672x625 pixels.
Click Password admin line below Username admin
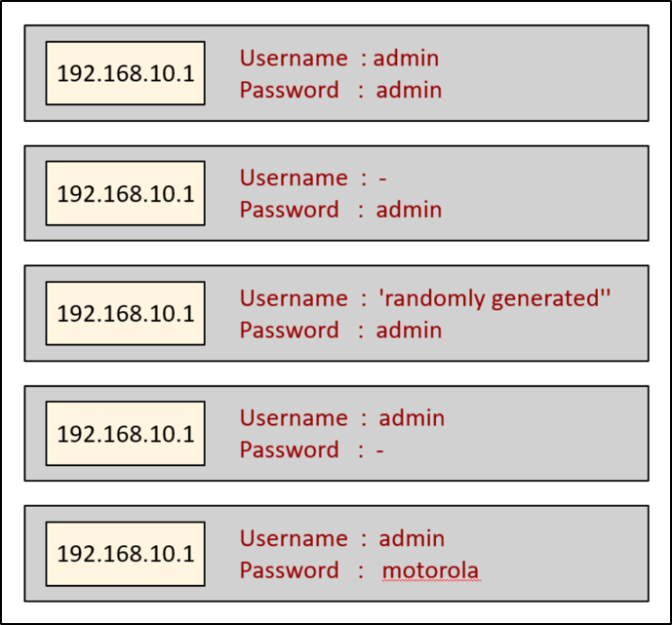[340, 91]
